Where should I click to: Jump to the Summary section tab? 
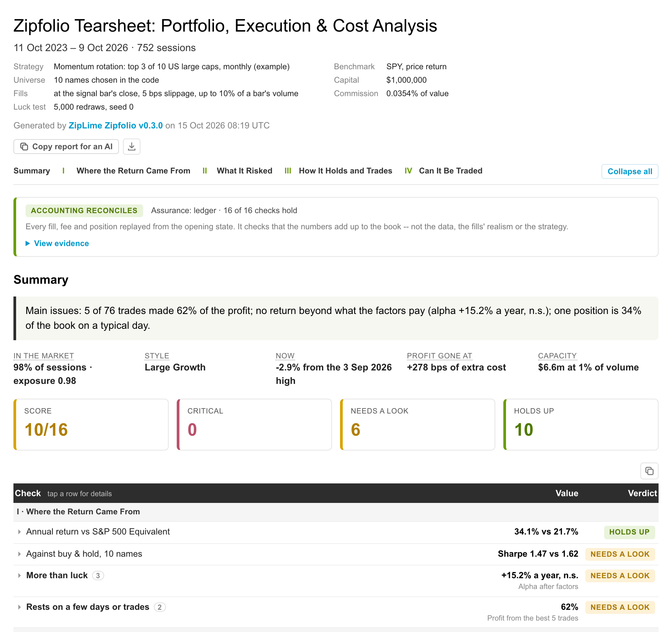pos(32,171)
